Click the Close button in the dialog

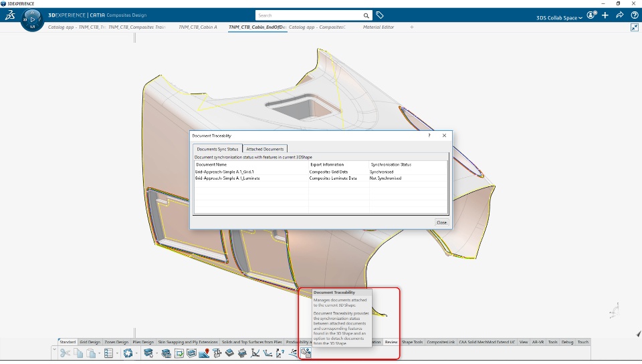point(441,222)
